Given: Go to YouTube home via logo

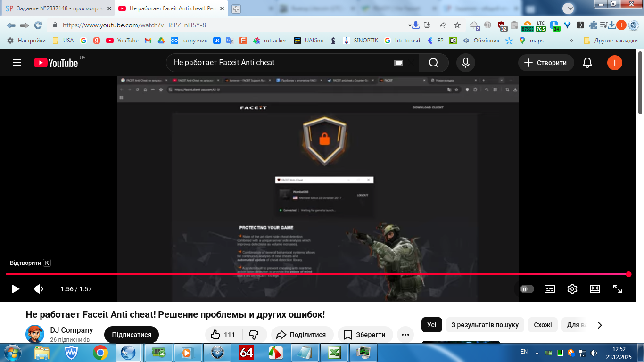Looking at the screenshot, I should coord(56,63).
